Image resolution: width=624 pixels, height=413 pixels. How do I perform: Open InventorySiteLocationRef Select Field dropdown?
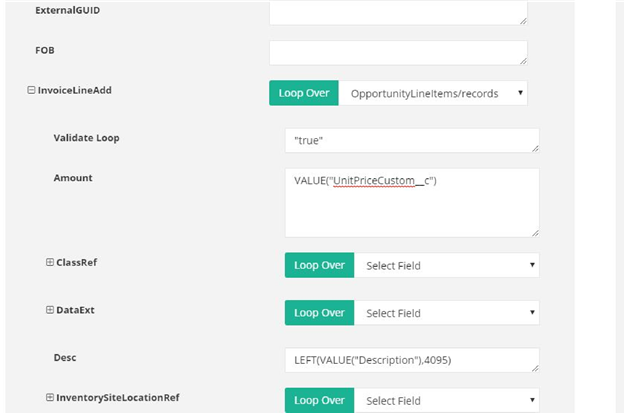(447, 400)
